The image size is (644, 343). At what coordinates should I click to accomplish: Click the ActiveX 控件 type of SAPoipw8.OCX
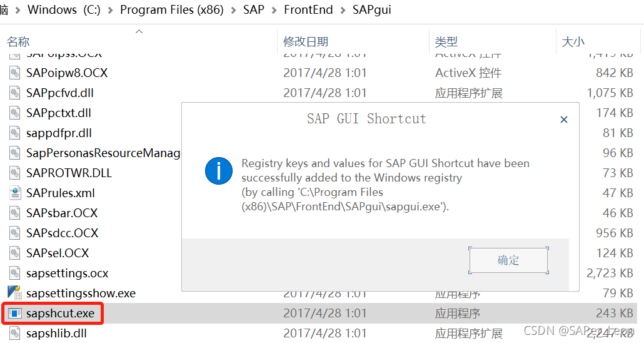[x=468, y=73]
